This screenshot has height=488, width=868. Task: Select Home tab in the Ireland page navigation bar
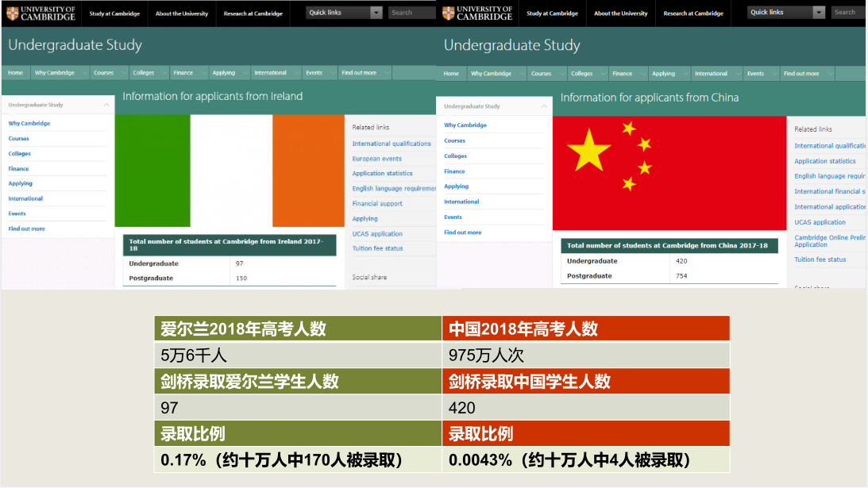[16, 72]
